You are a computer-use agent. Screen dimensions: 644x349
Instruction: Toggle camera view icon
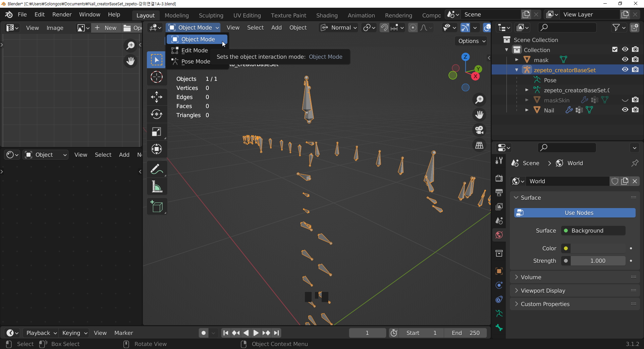(x=479, y=130)
